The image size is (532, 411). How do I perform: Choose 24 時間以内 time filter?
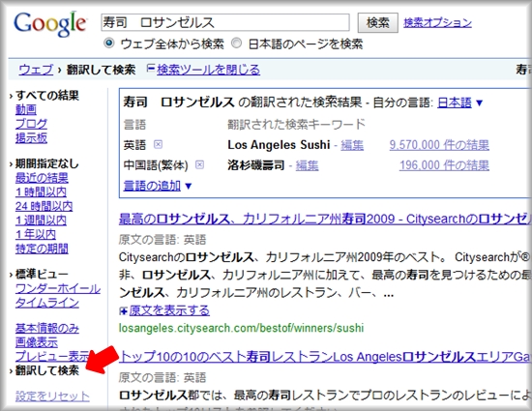tap(44, 206)
